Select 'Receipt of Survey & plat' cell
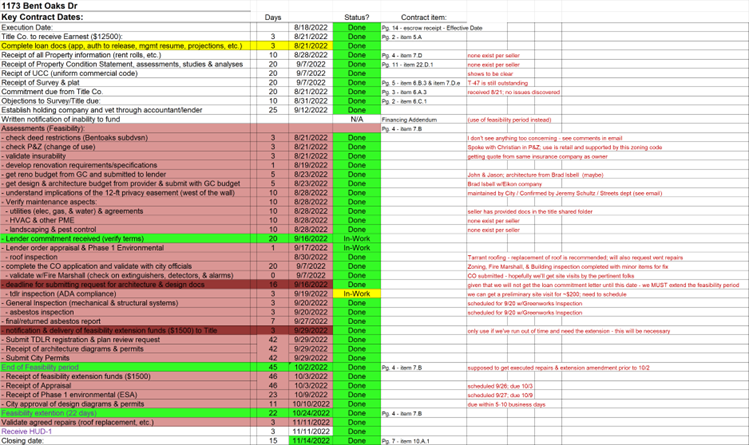The width and height of the screenshot is (749, 445). tap(125, 83)
